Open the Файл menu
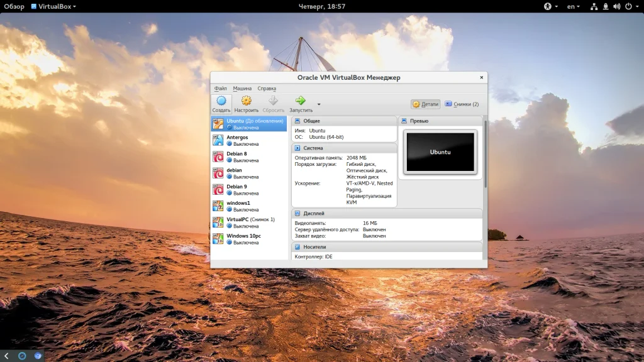 click(x=220, y=89)
